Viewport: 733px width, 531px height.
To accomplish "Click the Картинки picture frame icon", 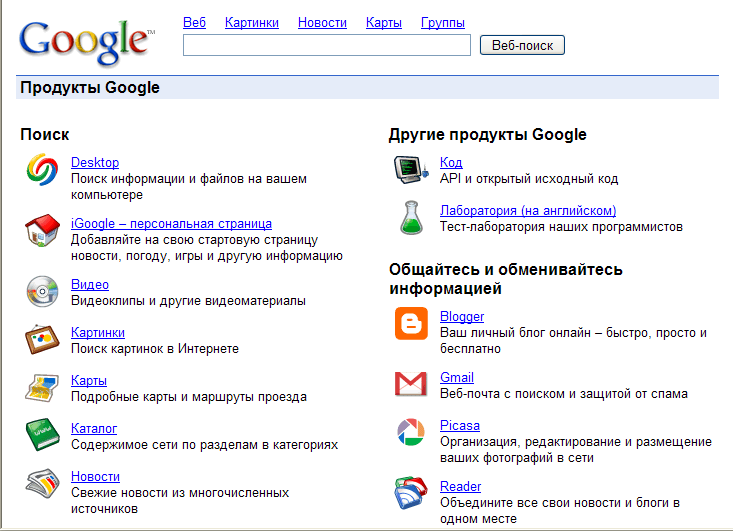I will [x=42, y=339].
